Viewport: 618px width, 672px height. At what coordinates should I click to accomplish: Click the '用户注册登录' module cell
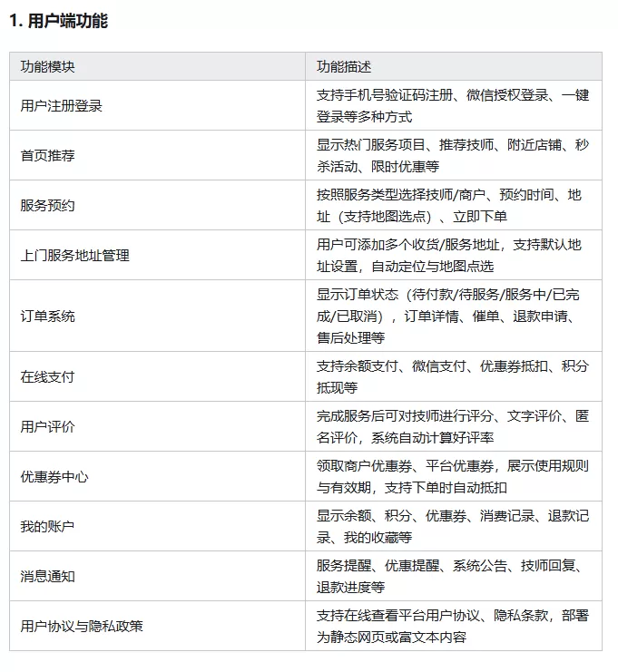click(x=62, y=106)
